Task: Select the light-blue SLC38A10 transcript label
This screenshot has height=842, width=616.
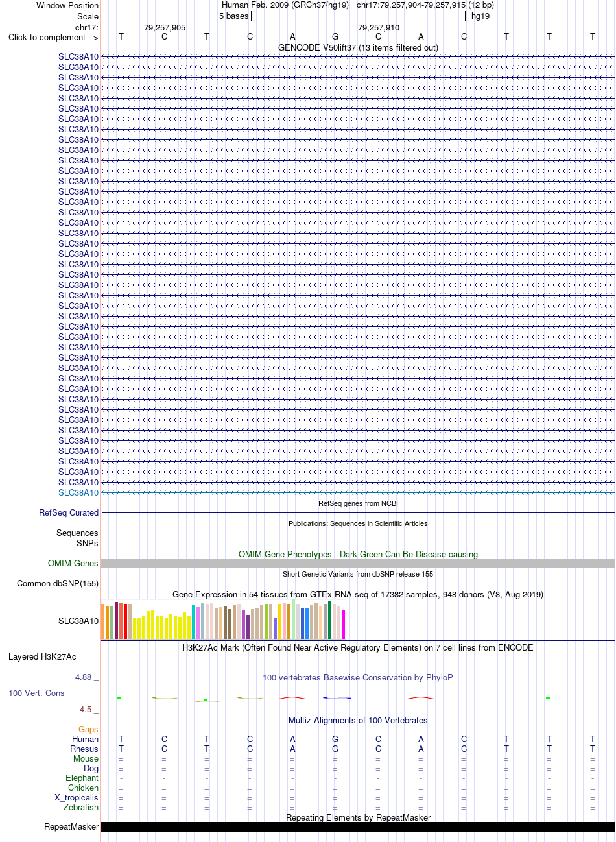Action: 78,492
